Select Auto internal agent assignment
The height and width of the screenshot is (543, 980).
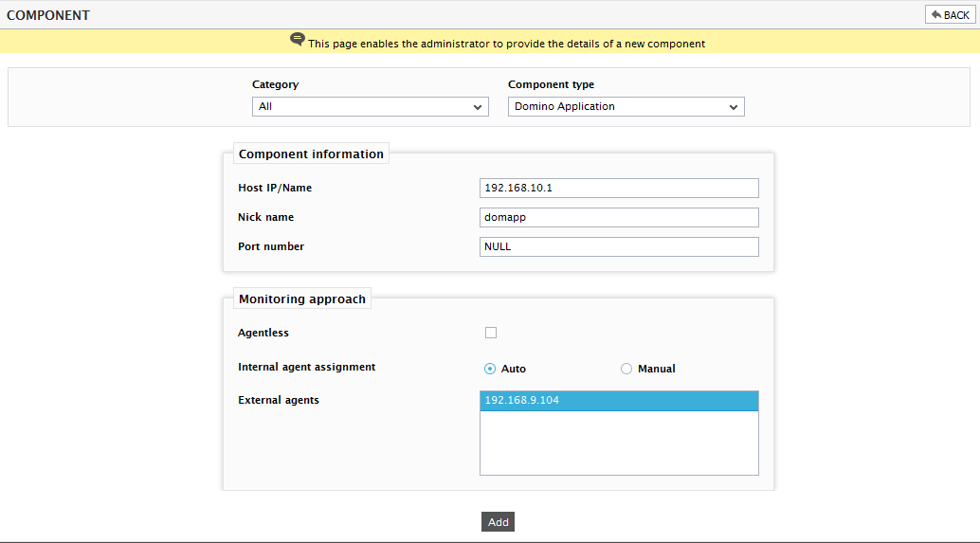(x=490, y=369)
